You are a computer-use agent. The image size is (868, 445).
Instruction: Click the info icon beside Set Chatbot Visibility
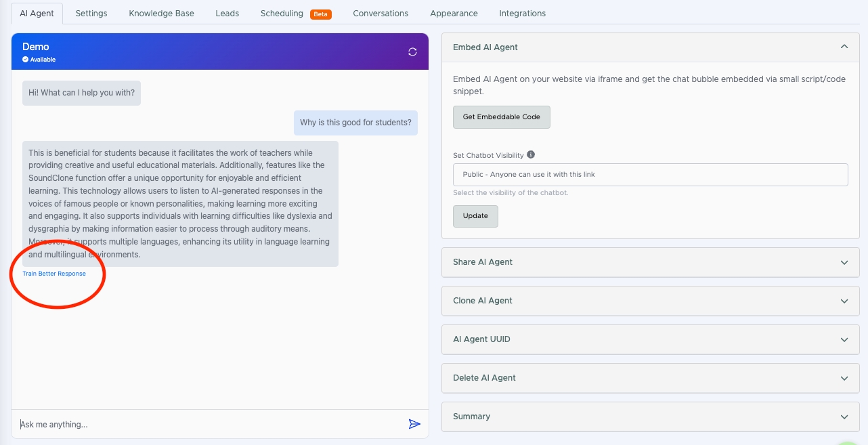[x=531, y=154]
